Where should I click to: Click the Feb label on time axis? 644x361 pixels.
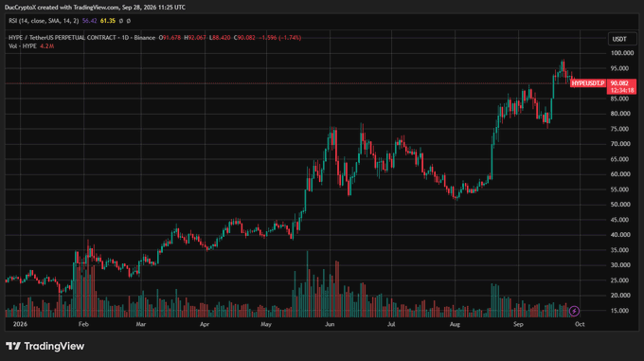click(x=83, y=324)
